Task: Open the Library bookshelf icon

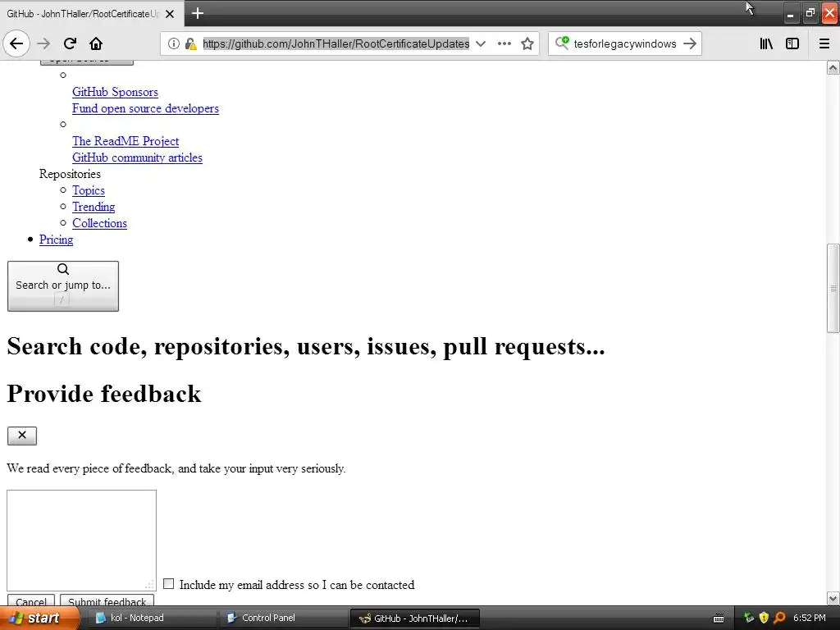Action: tap(766, 43)
